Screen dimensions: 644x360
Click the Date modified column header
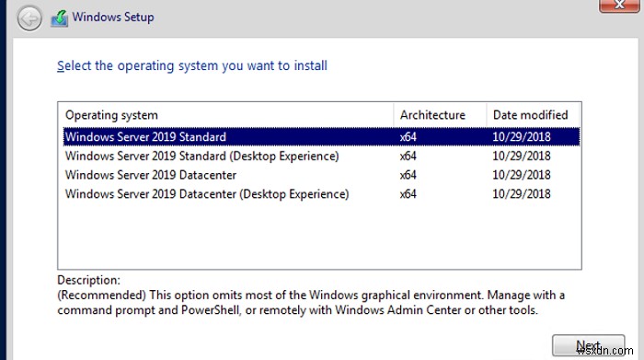533,115
